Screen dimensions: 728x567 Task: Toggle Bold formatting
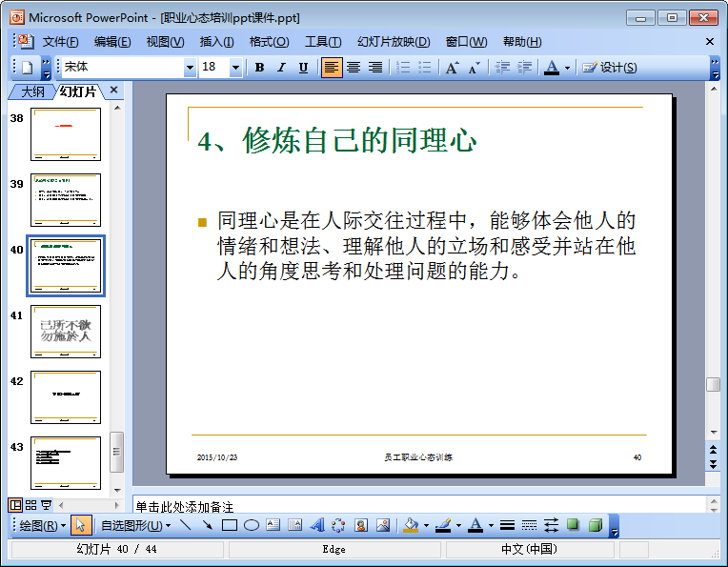click(259, 68)
